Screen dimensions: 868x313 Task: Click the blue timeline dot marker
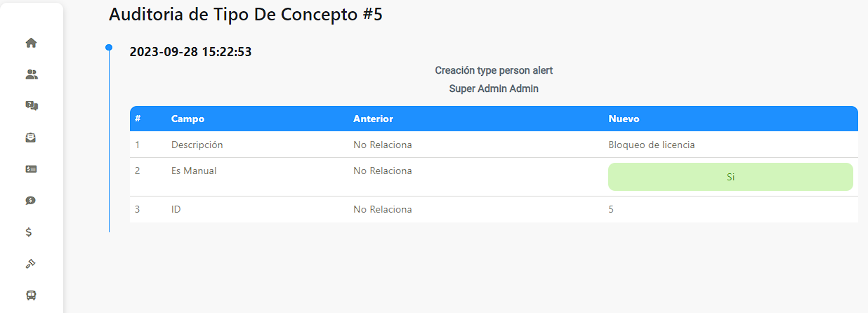click(x=109, y=48)
